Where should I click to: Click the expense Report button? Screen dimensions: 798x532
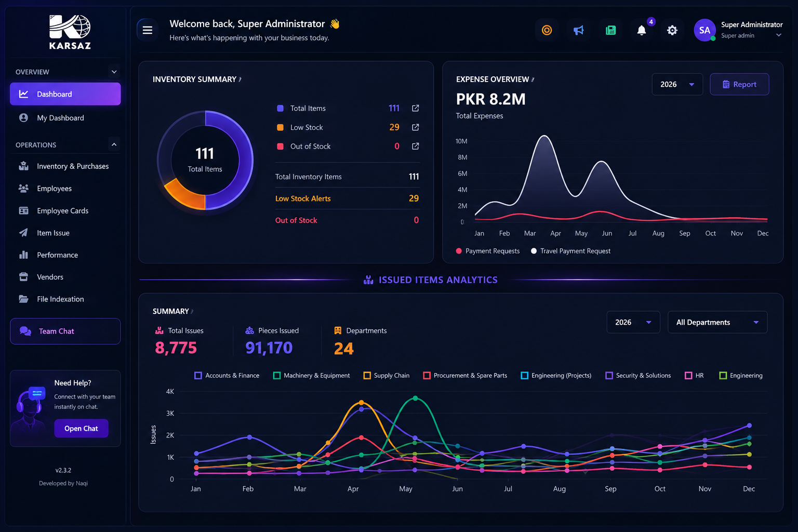(x=739, y=84)
